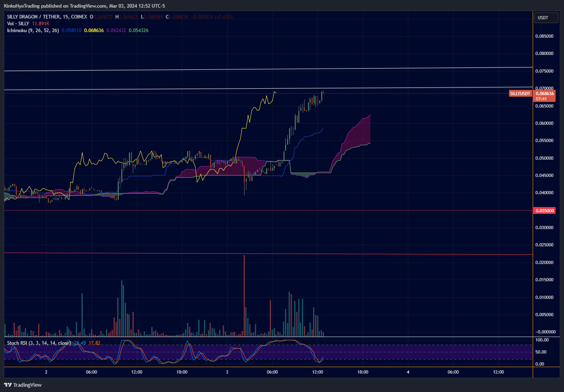The width and height of the screenshot is (564, 392).
Task: Select the tallest red volume bar
Action: 244,296
